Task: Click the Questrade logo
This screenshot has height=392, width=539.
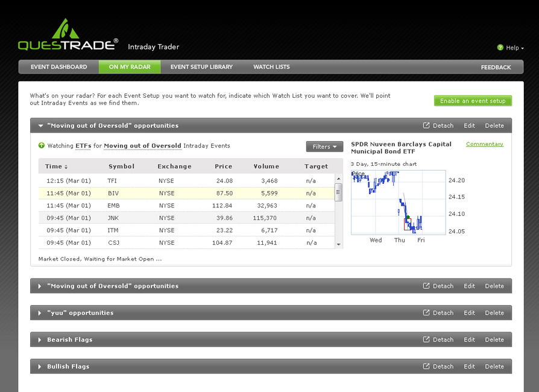Action: (x=68, y=34)
